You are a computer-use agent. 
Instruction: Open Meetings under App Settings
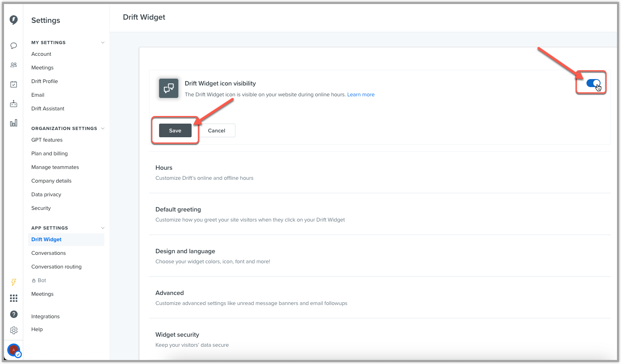coord(43,294)
